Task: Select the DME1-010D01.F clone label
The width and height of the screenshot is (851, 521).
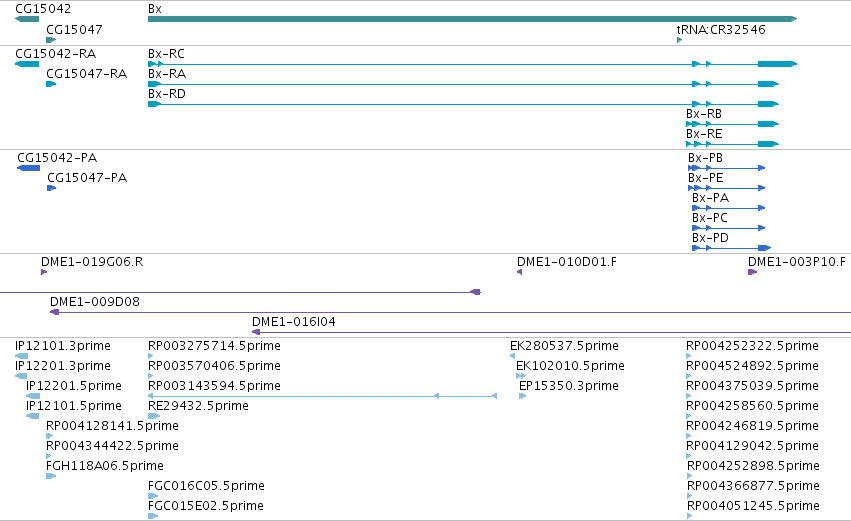Action: 567,262
